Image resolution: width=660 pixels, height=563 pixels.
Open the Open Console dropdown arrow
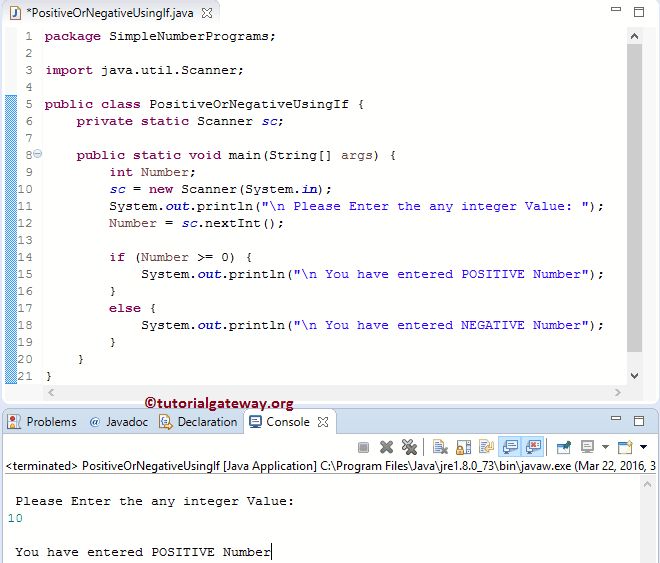pyautogui.click(x=644, y=447)
